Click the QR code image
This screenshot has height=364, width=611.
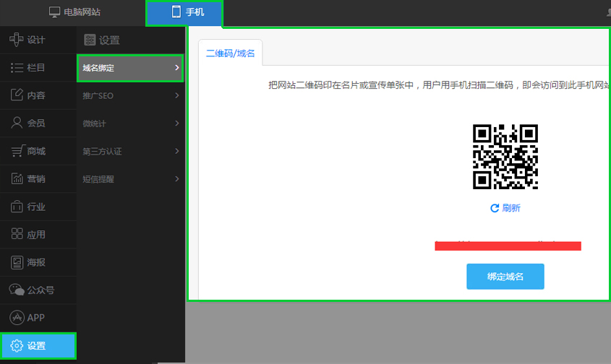tap(505, 157)
